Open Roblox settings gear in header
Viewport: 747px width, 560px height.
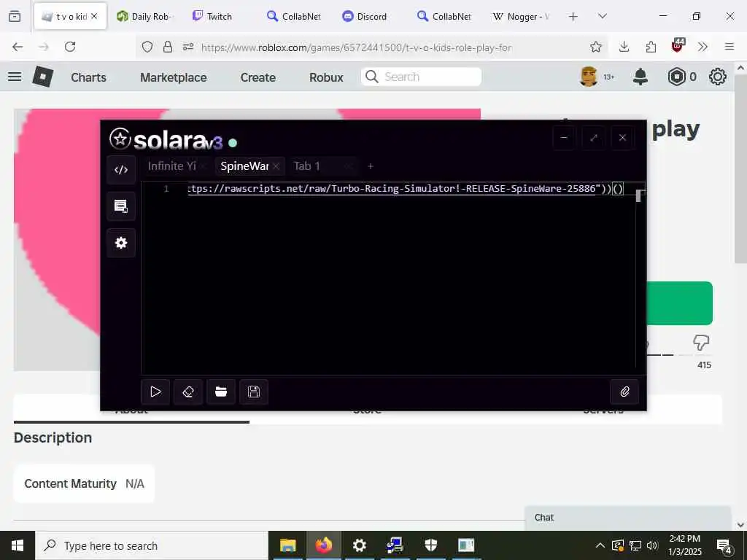click(718, 77)
